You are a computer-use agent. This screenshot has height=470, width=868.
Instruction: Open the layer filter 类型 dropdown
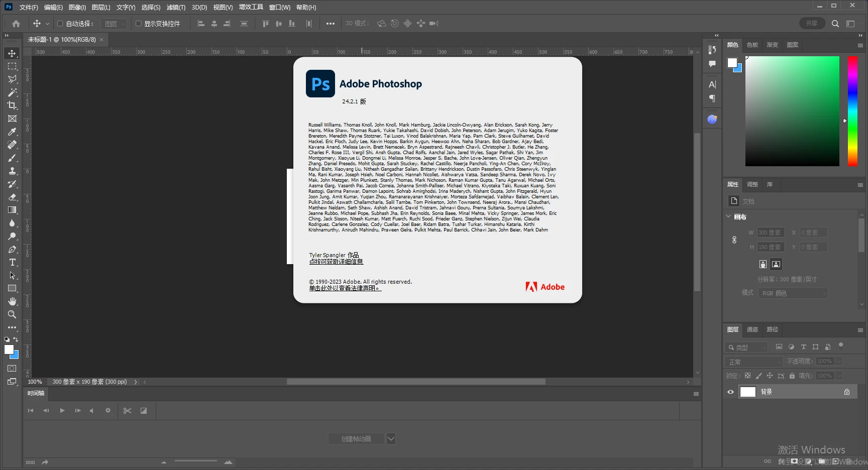coord(746,347)
